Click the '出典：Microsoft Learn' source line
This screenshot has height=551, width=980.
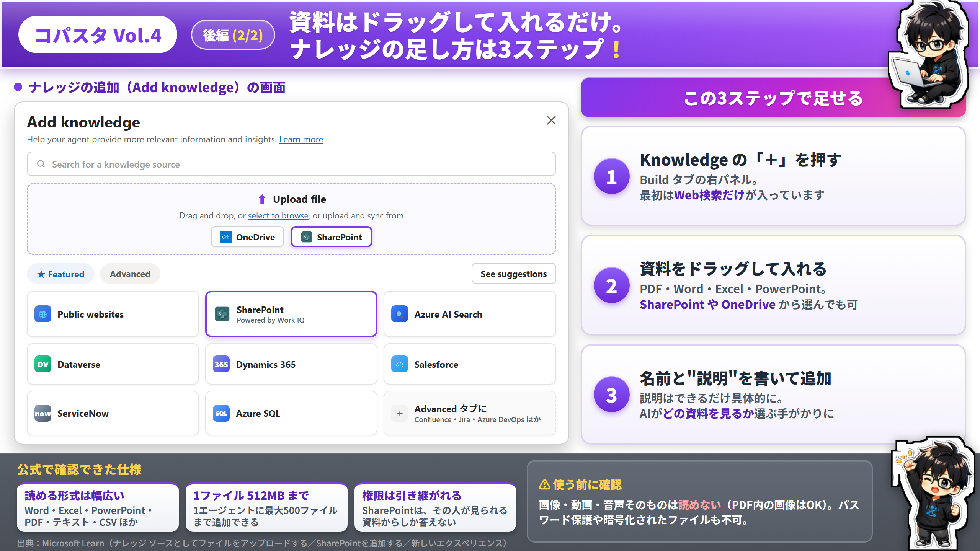pos(263,543)
